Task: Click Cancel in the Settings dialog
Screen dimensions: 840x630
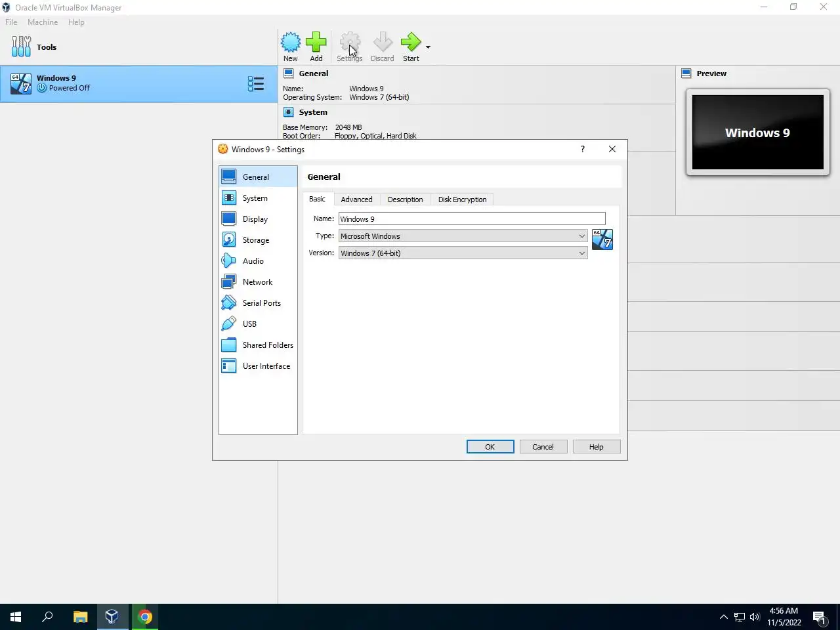Action: point(543,446)
